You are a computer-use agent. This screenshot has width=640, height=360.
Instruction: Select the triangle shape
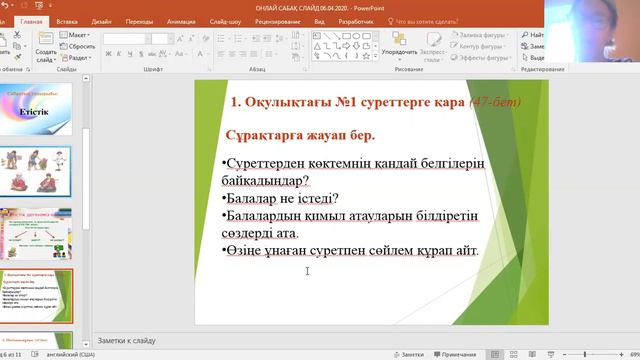coord(317,46)
